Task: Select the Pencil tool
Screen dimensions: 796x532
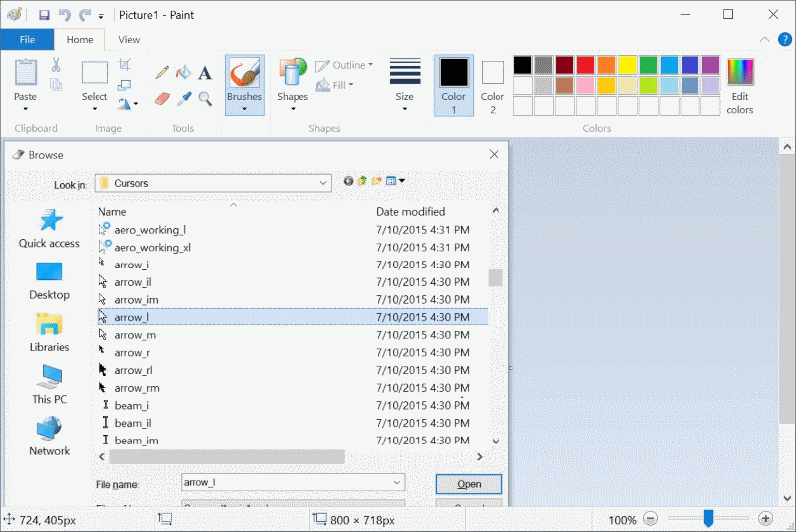Action: pos(162,72)
